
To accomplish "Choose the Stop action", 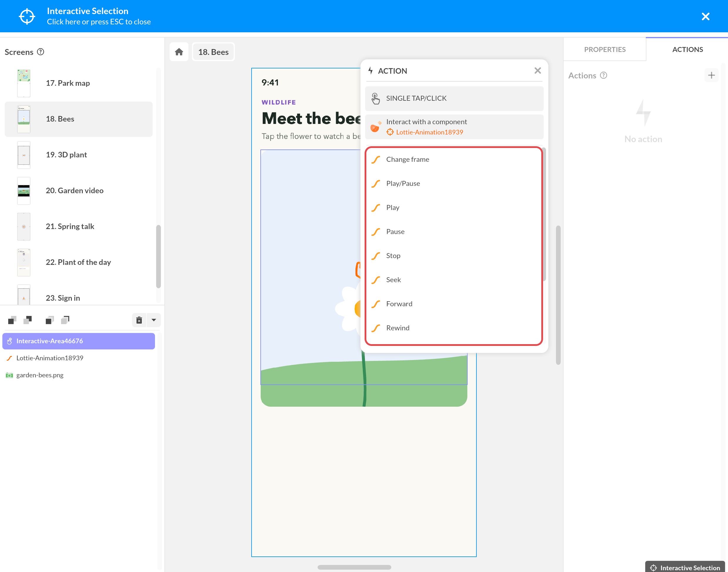I will [x=454, y=256].
